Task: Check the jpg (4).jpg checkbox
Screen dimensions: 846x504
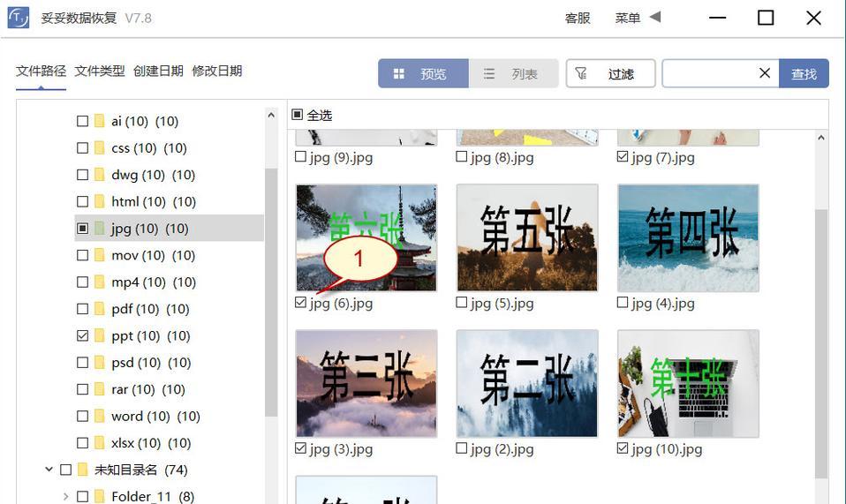Action: (x=623, y=303)
